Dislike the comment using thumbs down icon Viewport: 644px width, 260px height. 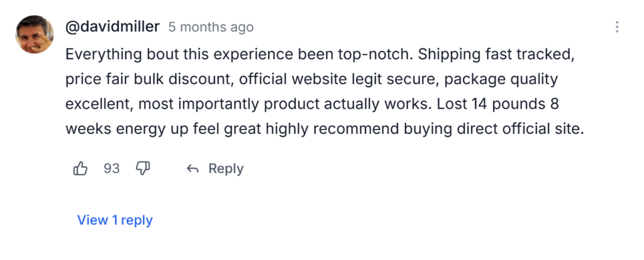[143, 168]
